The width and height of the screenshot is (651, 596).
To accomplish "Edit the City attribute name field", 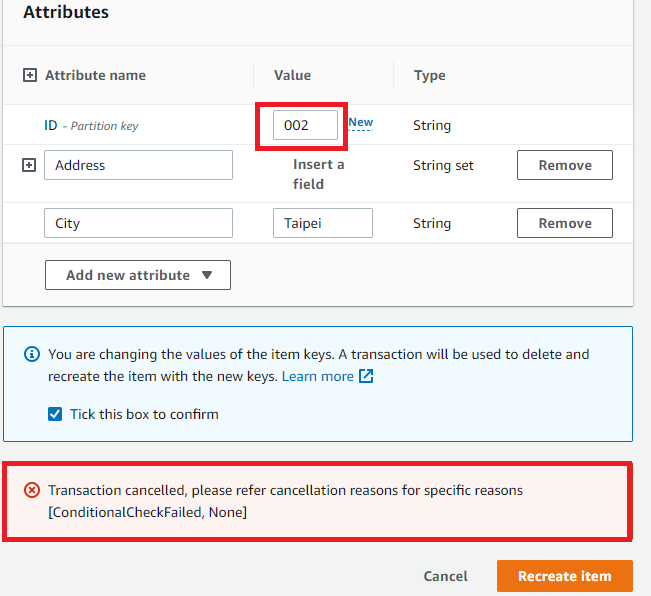I will point(138,223).
